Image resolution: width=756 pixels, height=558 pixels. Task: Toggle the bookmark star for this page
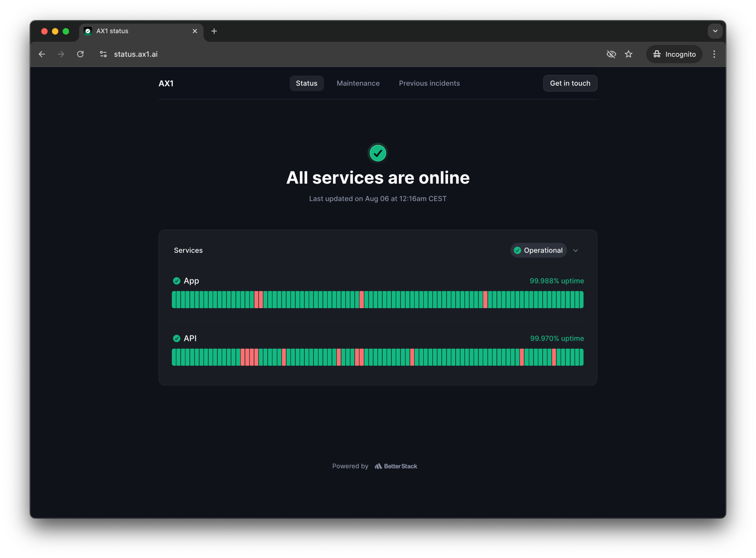pyautogui.click(x=628, y=54)
